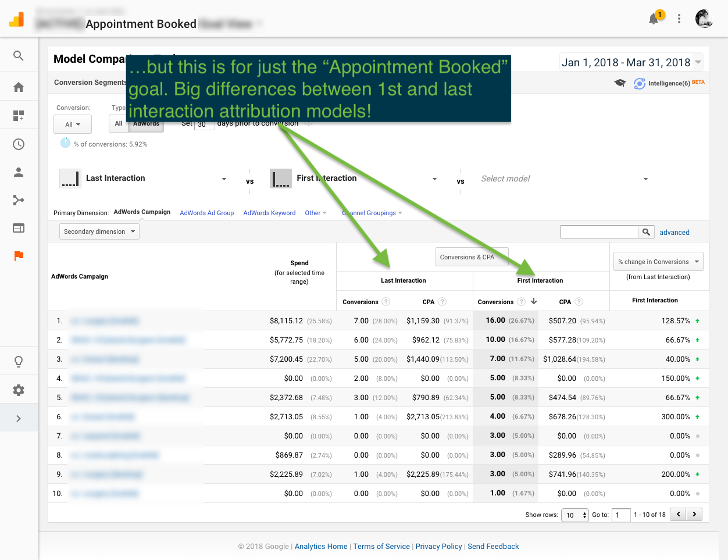Open the three-dot more options menu
Viewport: 728px width, 560px height.
pos(679,19)
